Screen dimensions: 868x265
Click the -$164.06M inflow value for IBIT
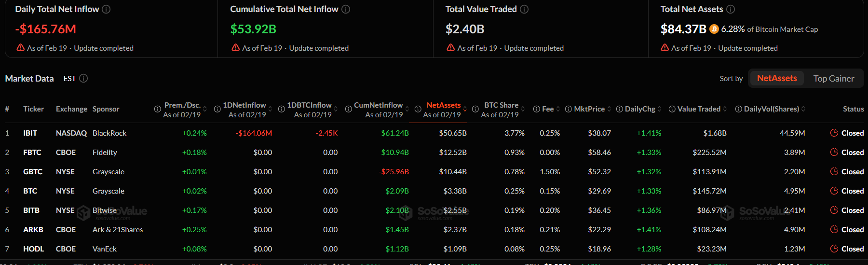(254, 133)
